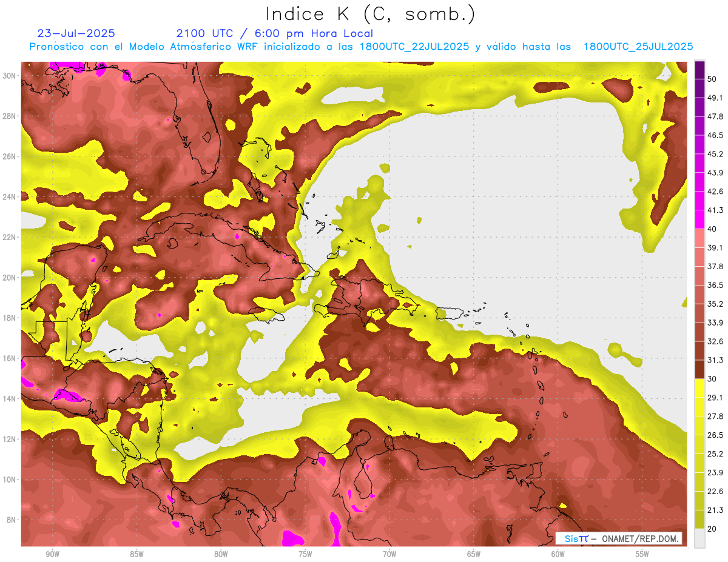Viewport: 728px width, 562px height.
Task: Click the colorbar value 49.1
Action: point(715,98)
